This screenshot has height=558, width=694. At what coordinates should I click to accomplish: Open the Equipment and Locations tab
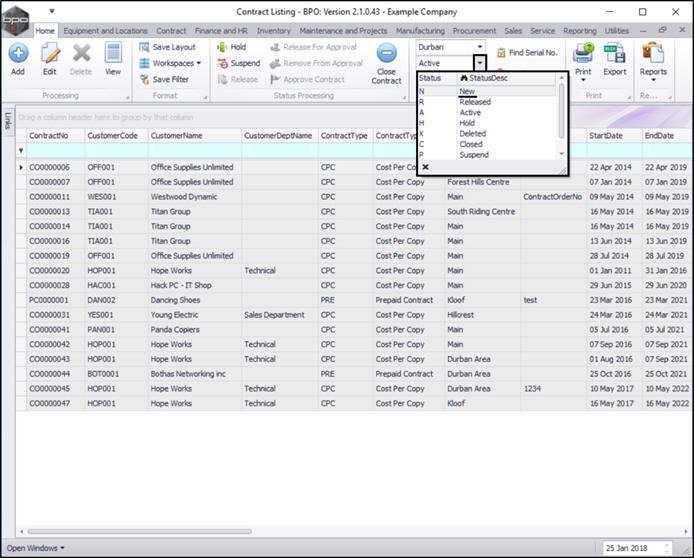105,31
